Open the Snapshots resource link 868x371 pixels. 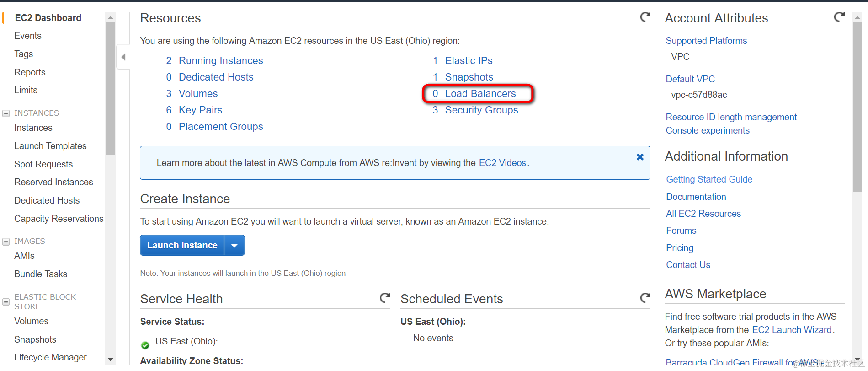(469, 77)
